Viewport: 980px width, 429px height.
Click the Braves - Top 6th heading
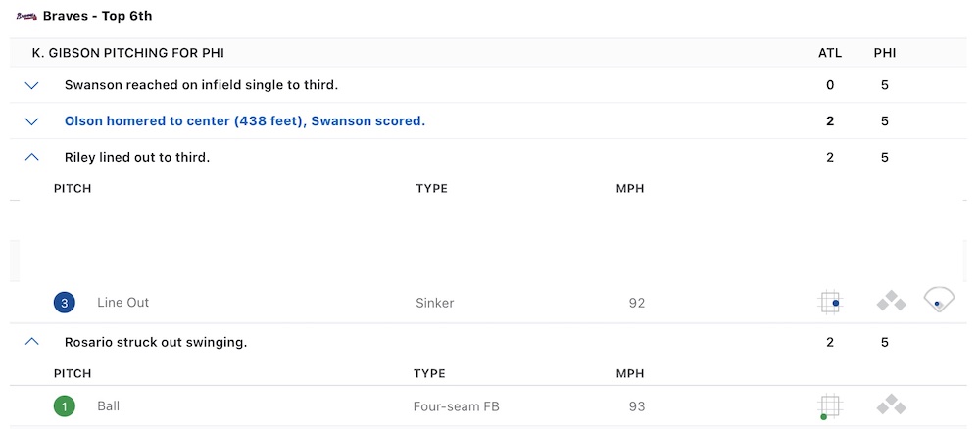97,17
